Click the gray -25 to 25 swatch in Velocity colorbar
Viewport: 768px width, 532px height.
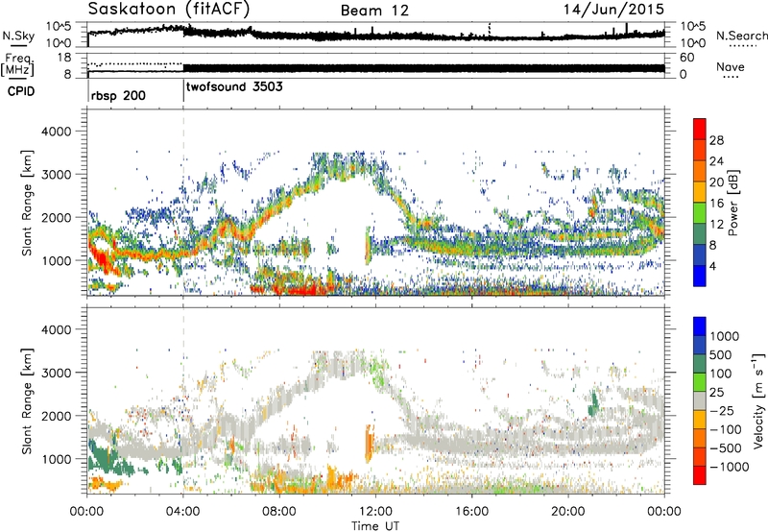click(700, 400)
